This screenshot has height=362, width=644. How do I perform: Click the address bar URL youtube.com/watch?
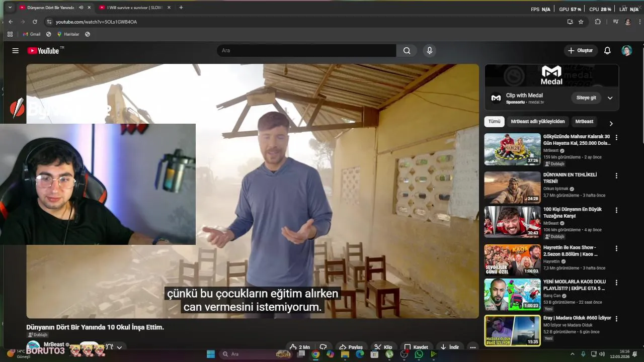[96, 22]
